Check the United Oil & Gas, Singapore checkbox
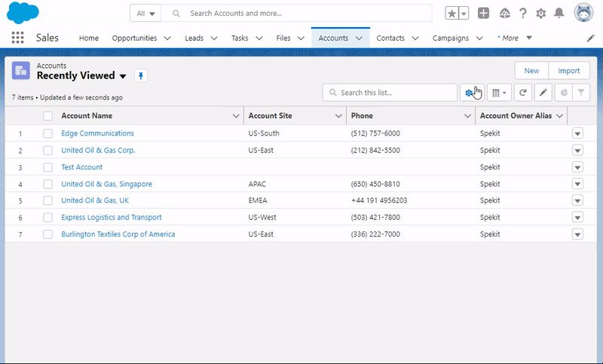Viewport: 603px width, 364px height. [47, 184]
